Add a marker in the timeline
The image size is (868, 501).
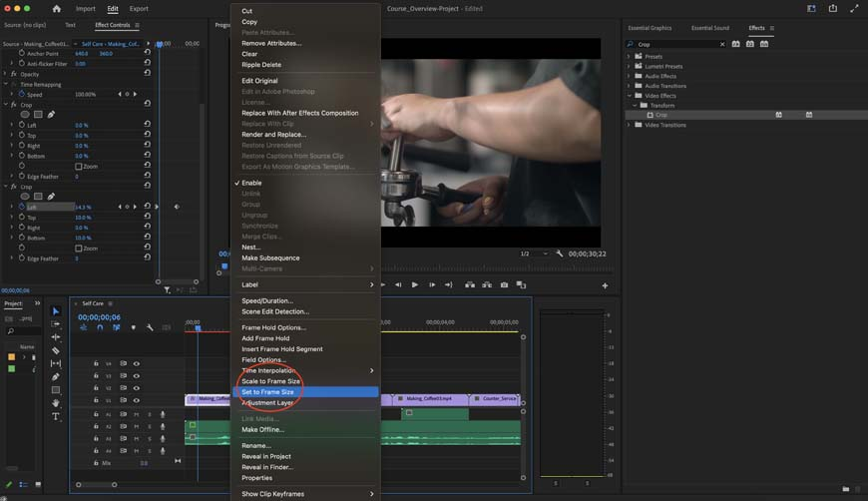pyautogui.click(x=134, y=327)
